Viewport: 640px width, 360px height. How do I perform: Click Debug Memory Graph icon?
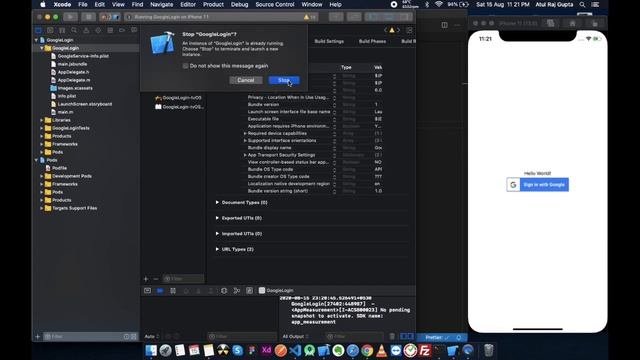pos(236,291)
